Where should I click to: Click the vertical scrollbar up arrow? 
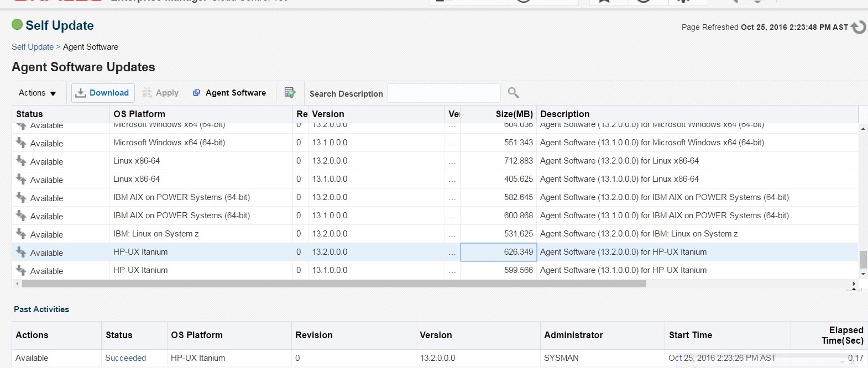point(863,129)
